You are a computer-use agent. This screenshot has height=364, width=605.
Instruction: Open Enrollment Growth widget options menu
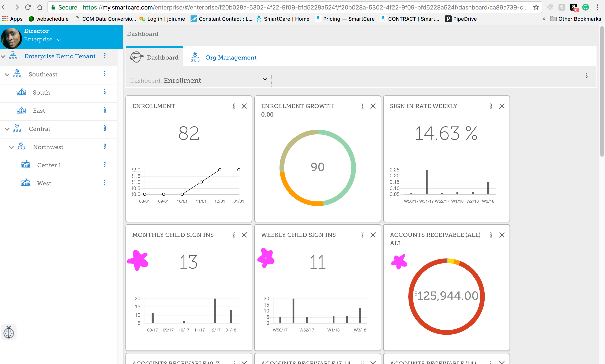[362, 106]
